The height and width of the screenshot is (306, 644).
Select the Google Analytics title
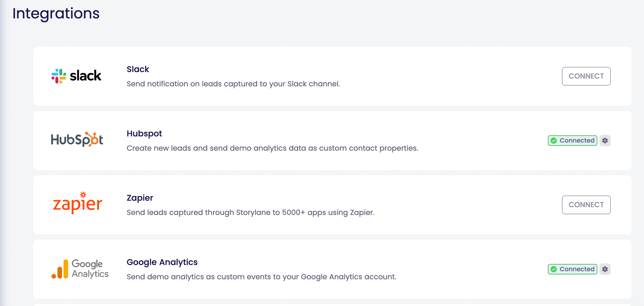click(162, 262)
